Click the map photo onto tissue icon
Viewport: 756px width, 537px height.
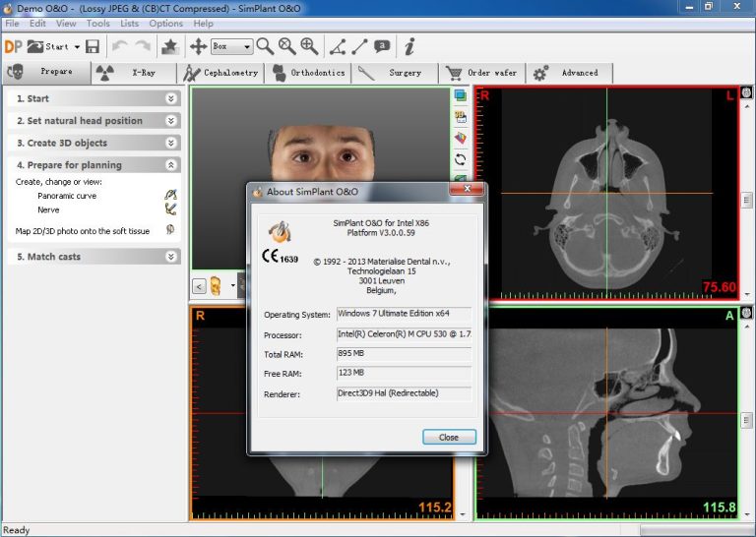click(x=170, y=230)
